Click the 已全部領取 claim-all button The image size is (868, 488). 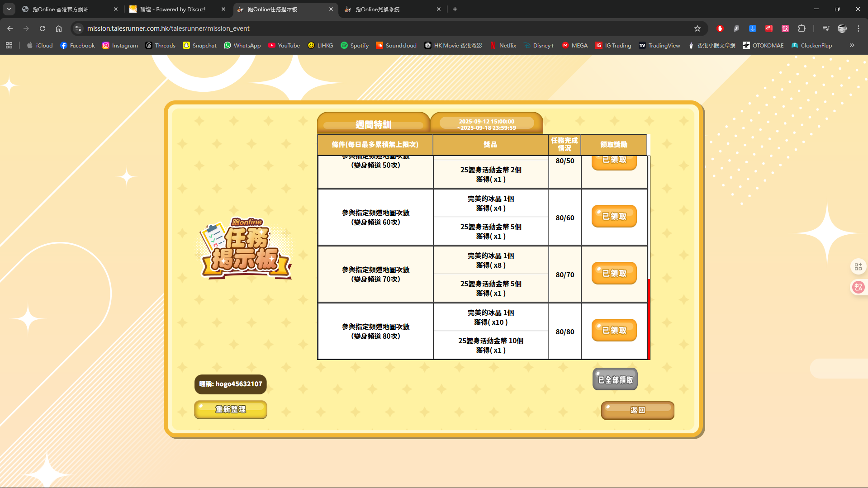(x=615, y=379)
